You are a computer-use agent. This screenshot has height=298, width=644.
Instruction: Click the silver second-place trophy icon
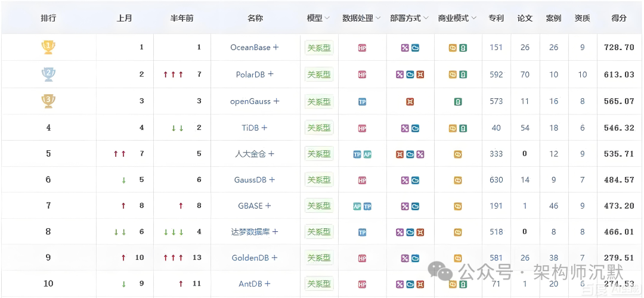(x=48, y=74)
